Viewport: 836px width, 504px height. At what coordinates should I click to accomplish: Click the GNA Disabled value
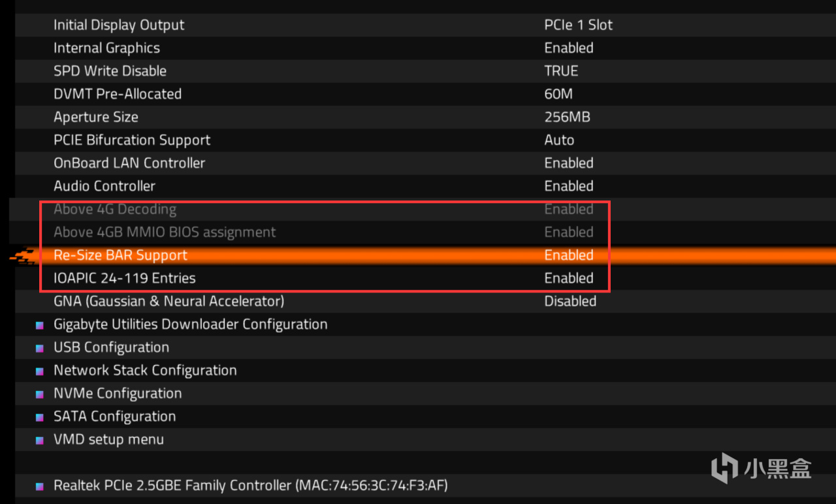pyautogui.click(x=570, y=301)
